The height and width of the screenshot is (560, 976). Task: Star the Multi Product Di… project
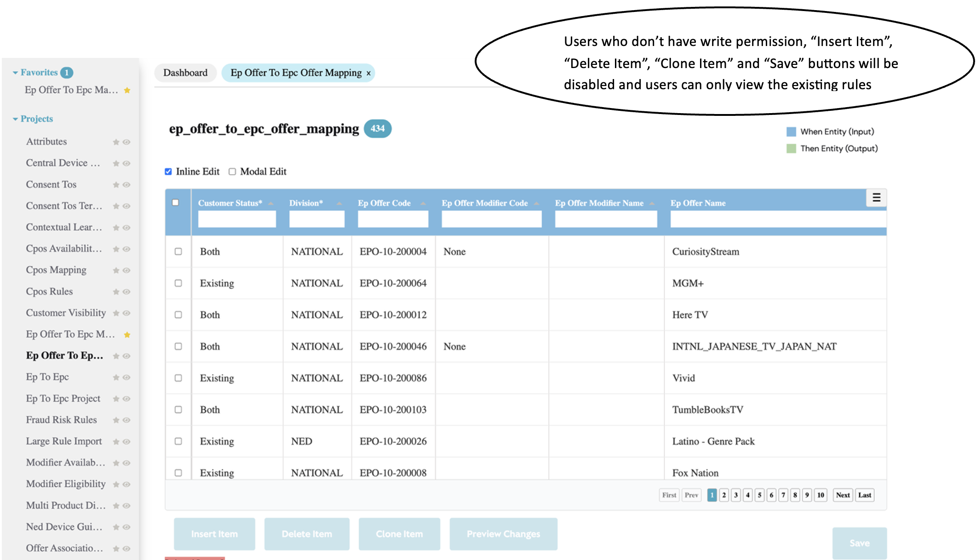click(x=116, y=506)
